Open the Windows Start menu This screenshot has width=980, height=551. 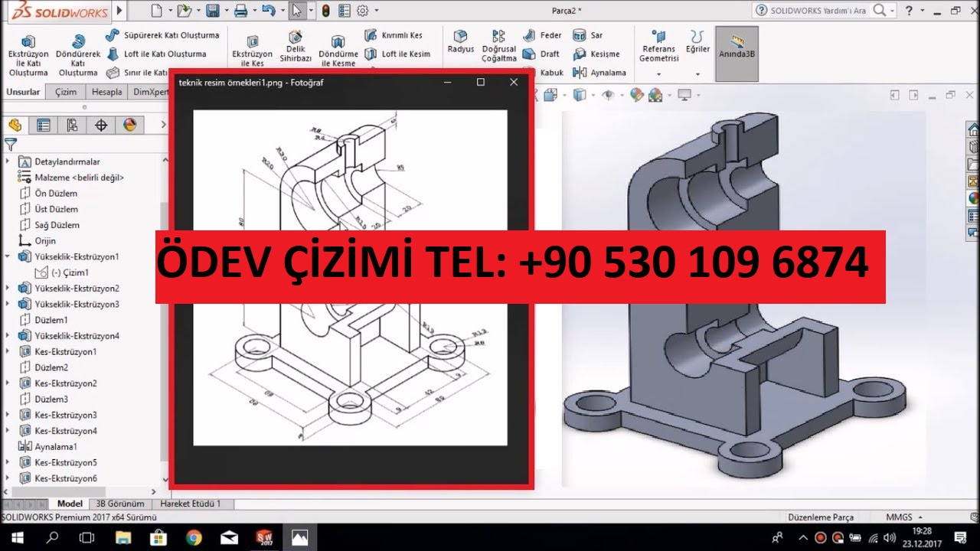(x=16, y=537)
